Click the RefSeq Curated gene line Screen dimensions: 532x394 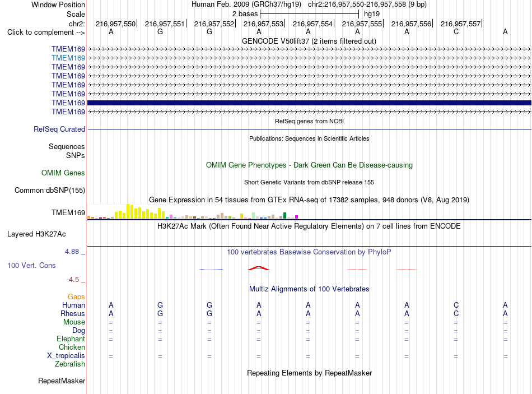click(x=309, y=129)
